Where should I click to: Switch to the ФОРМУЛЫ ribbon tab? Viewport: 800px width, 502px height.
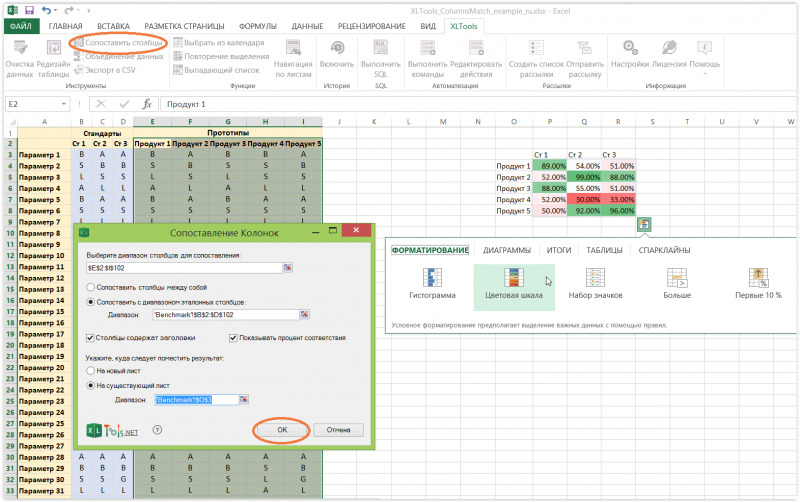tap(258, 26)
